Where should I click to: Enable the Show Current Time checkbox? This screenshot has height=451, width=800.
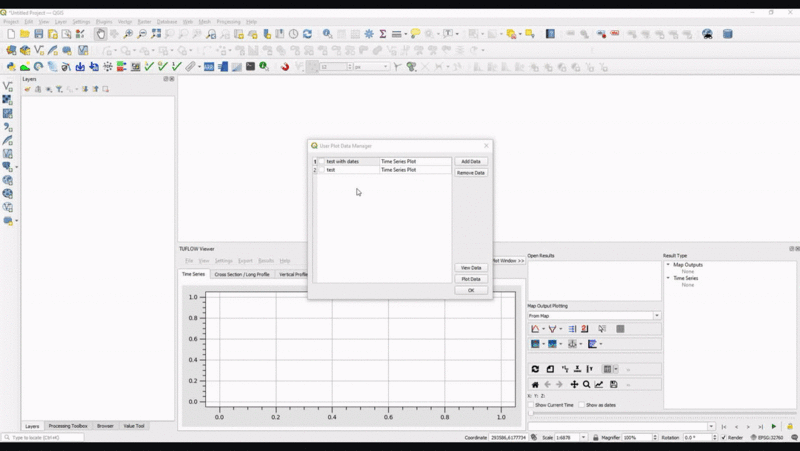(x=531, y=405)
